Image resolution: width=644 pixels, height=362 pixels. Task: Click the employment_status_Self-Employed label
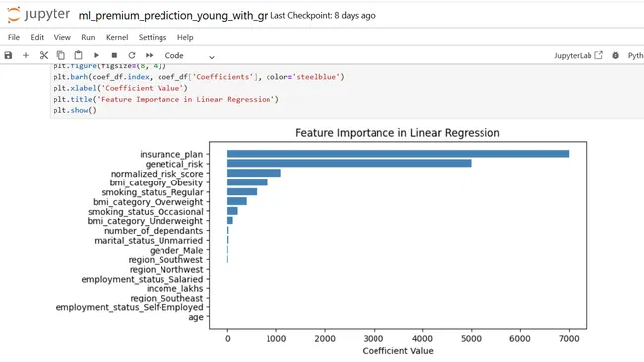[x=130, y=307]
